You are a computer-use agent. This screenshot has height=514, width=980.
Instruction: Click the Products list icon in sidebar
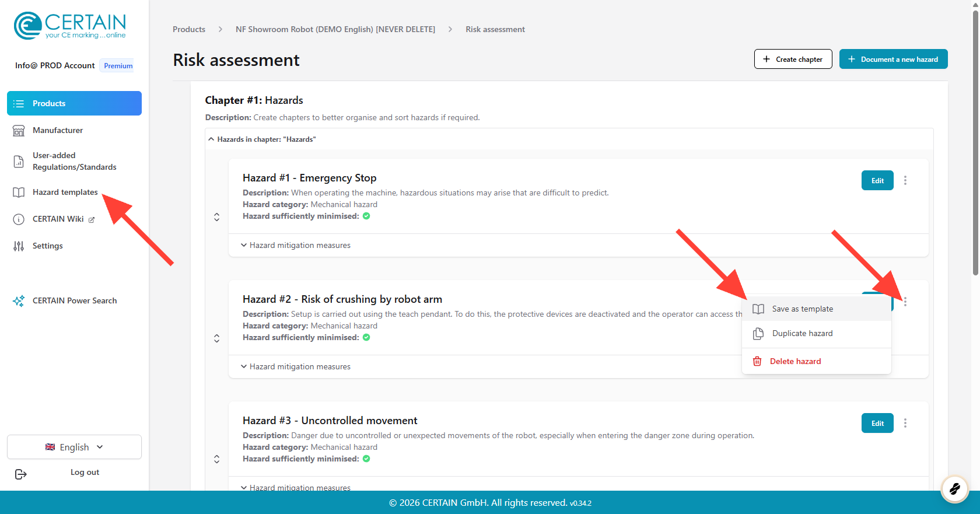tap(19, 103)
